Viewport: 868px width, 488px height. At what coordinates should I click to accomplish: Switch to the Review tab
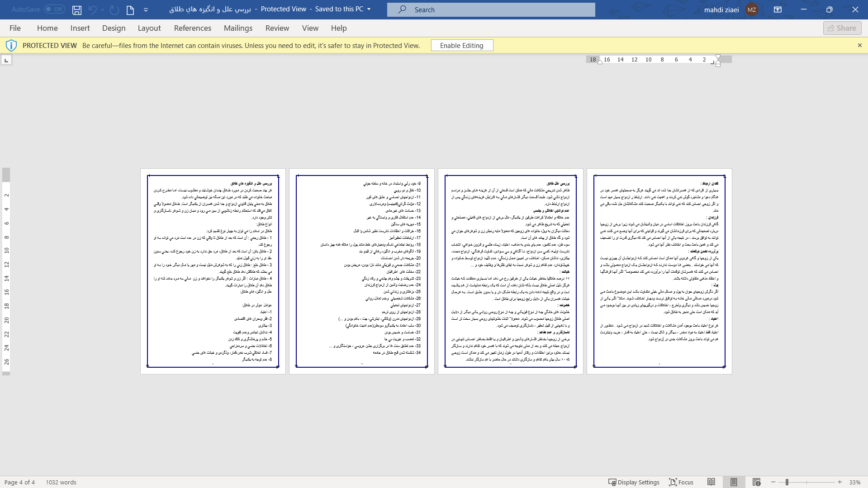pyautogui.click(x=277, y=28)
